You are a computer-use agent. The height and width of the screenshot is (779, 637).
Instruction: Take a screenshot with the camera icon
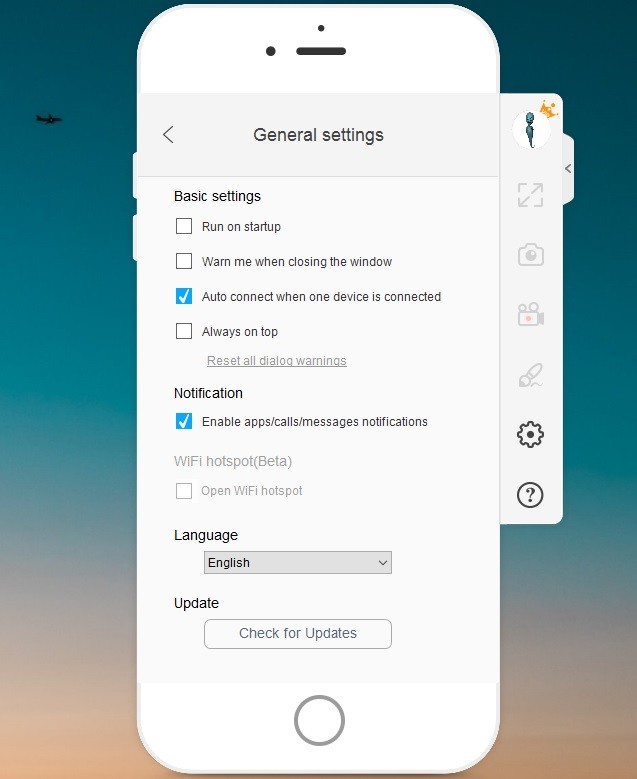[531, 255]
